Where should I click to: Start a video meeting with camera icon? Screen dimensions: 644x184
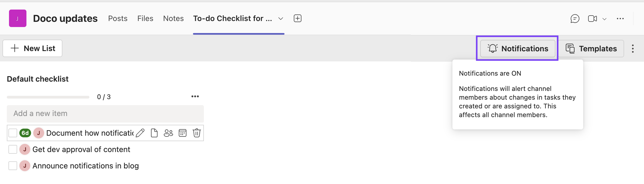coord(592,18)
